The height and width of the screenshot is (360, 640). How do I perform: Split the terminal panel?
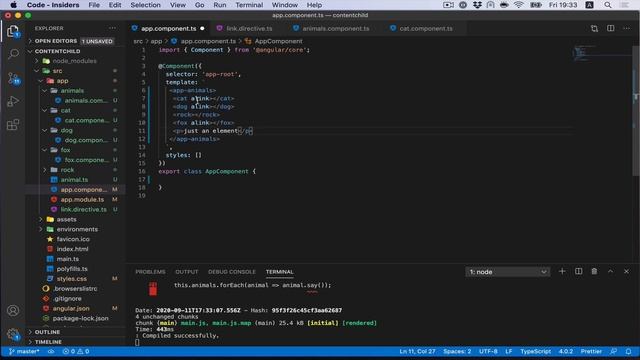point(578,271)
